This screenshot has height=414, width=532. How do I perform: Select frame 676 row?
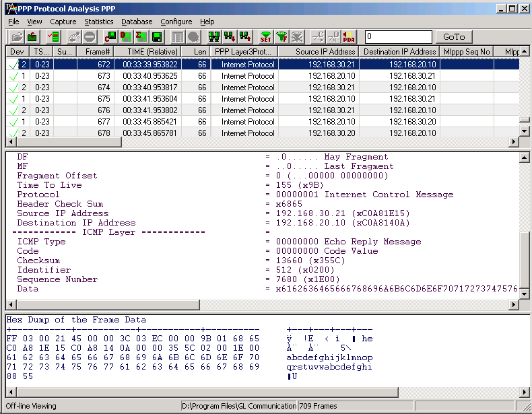point(262,110)
